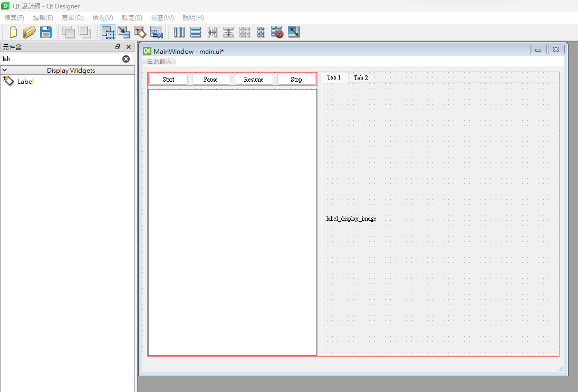Collapse the Display Widgets category
Viewport: 578px width, 392px height.
(4, 70)
